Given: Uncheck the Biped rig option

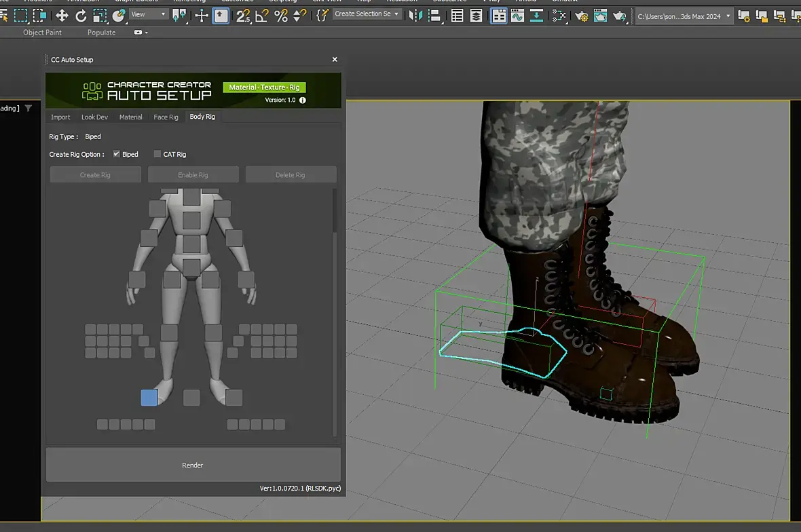Looking at the screenshot, I should coord(116,154).
